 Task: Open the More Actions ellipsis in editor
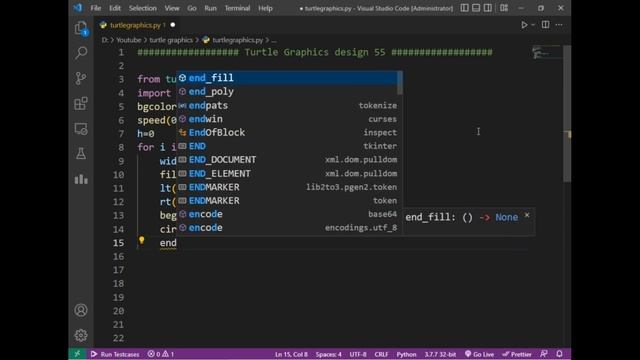[559, 25]
